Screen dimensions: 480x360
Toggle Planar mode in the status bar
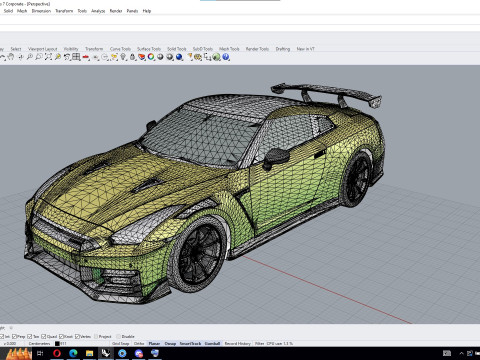click(x=154, y=343)
